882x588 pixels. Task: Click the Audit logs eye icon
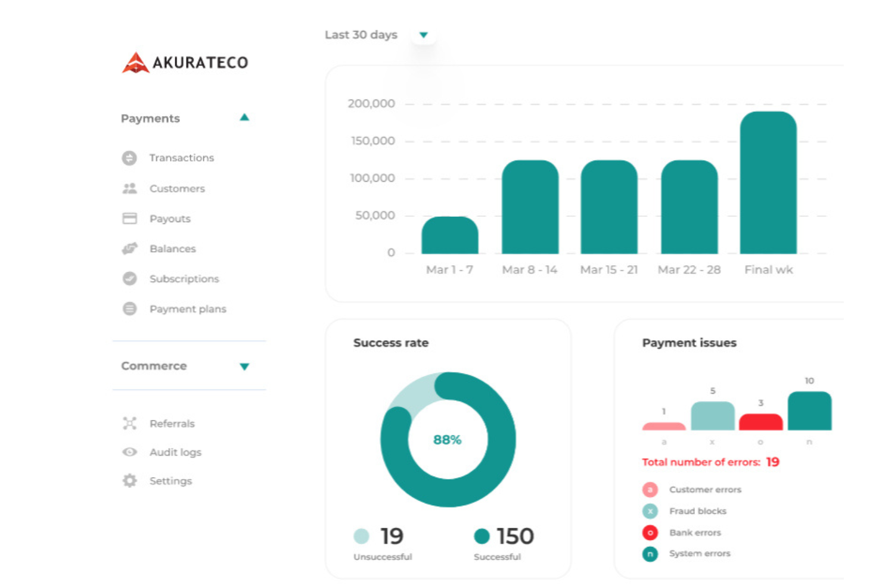pyautogui.click(x=129, y=452)
